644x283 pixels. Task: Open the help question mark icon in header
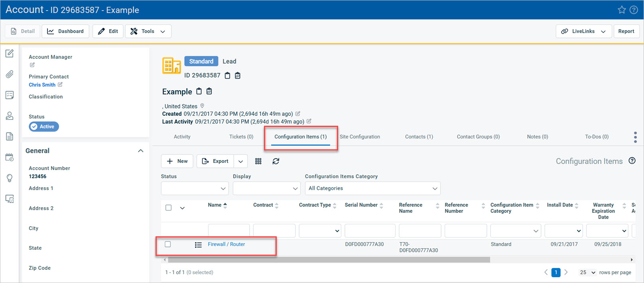click(x=634, y=10)
